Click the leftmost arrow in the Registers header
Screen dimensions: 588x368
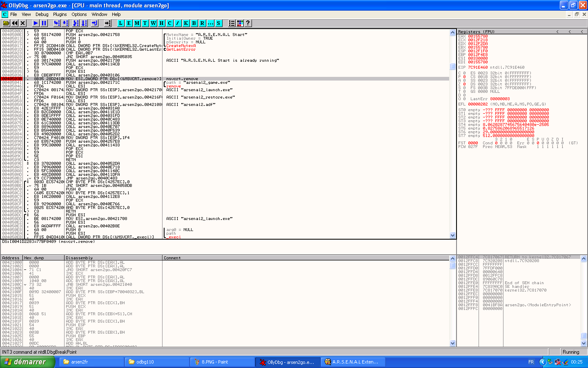click(557, 31)
